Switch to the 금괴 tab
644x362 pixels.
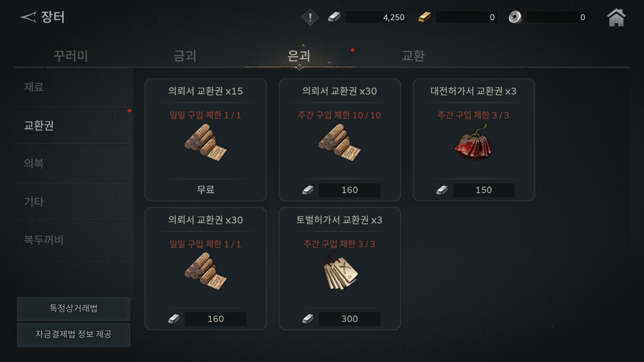click(185, 56)
